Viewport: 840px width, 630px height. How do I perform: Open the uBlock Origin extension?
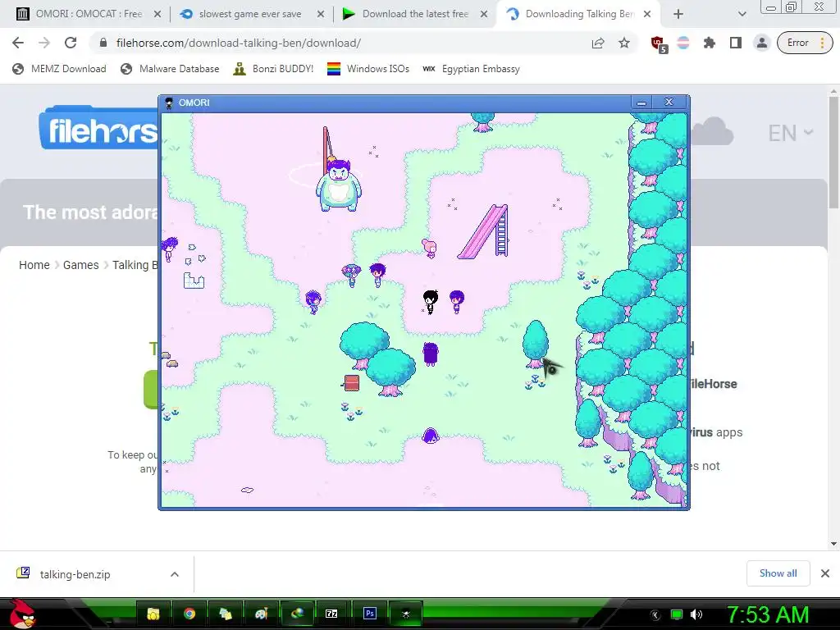pos(659,44)
